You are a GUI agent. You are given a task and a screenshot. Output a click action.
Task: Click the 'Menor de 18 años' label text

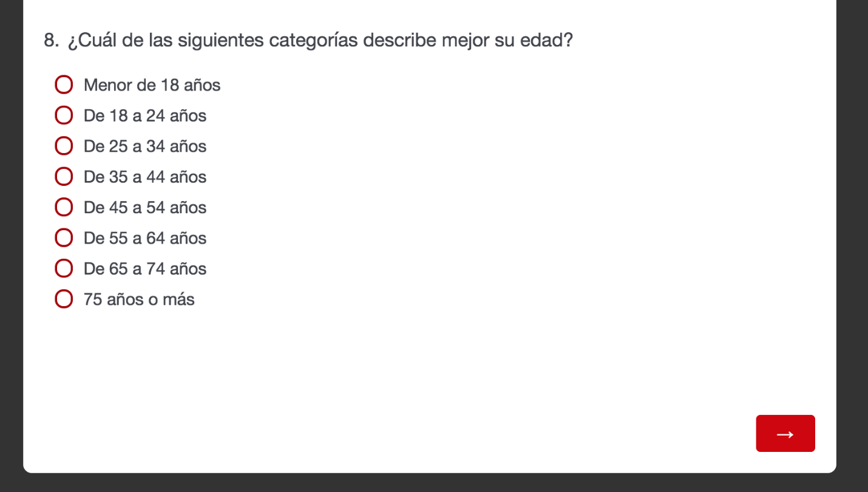[152, 85]
